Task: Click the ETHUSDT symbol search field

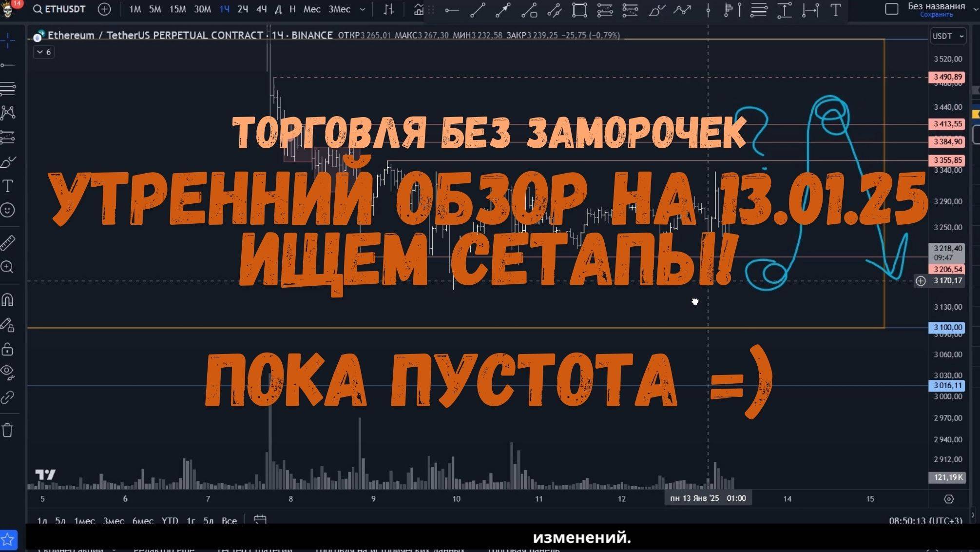Action: (x=63, y=9)
